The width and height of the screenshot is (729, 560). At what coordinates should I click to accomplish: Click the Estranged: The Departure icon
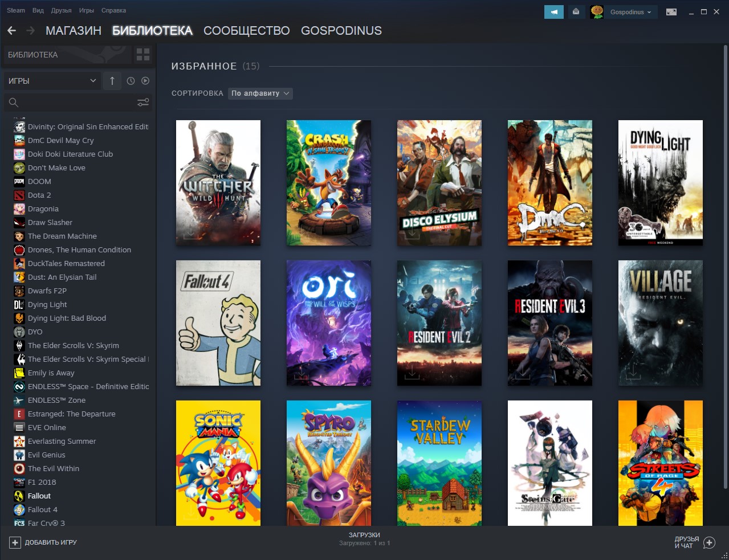coord(19,414)
